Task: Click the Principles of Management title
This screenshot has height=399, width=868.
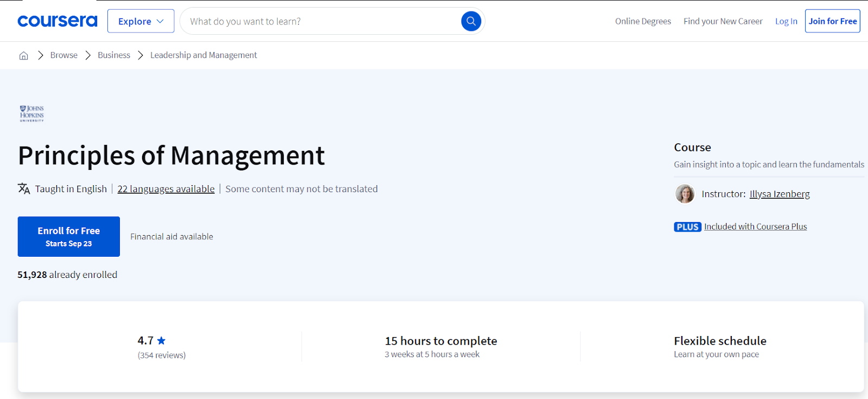Action: tap(171, 156)
